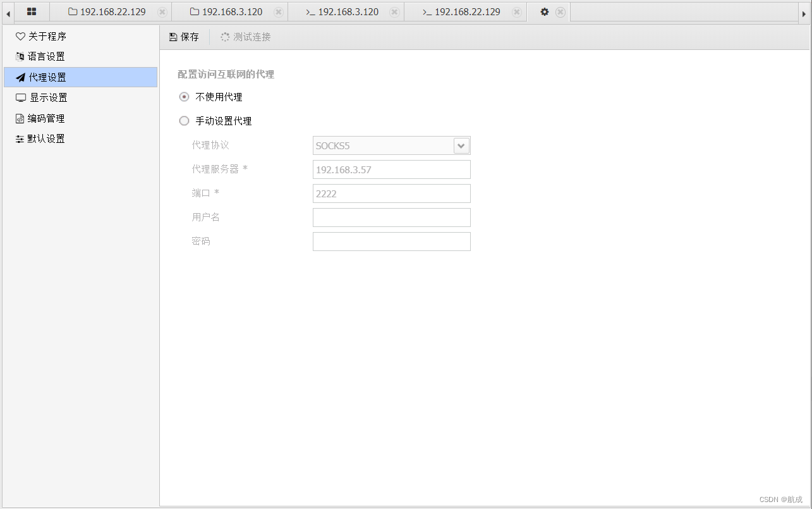This screenshot has height=509, width=812.
Task: Close the 192.168.22.129 terminal tab
Action: [x=517, y=12]
